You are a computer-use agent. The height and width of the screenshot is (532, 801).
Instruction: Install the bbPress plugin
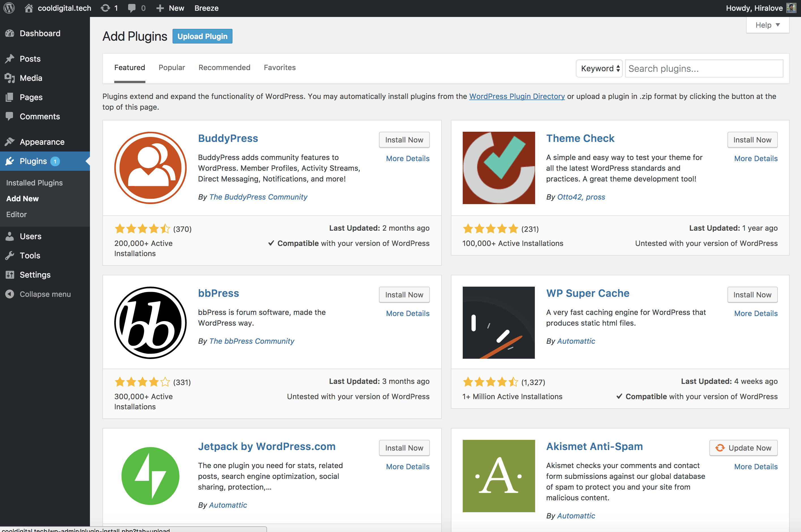[x=404, y=295]
